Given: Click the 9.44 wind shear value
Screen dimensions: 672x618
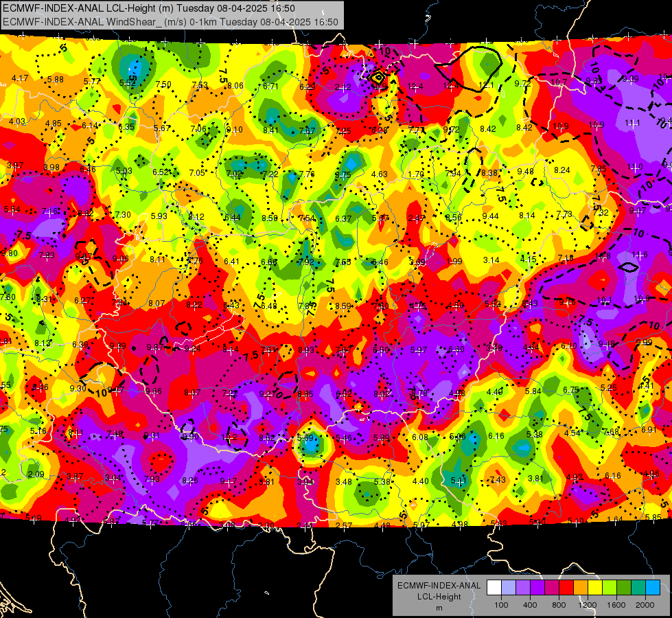Looking at the screenshot, I should click(490, 216).
